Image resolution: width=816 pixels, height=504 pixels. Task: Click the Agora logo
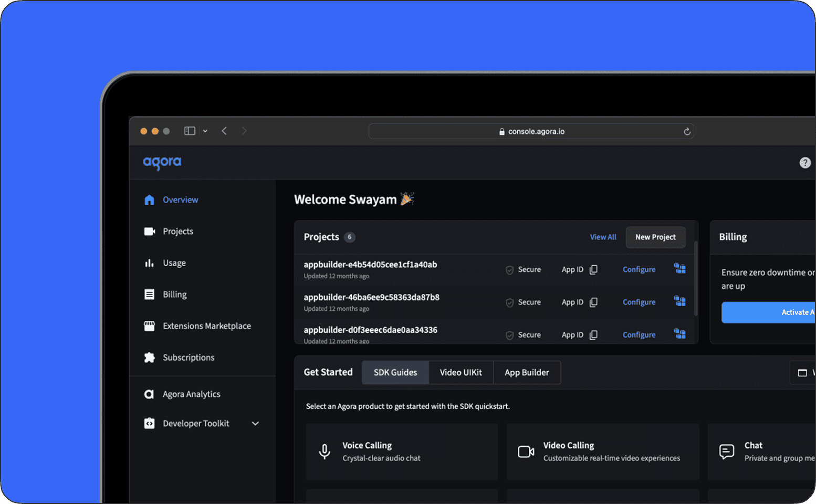(x=162, y=163)
